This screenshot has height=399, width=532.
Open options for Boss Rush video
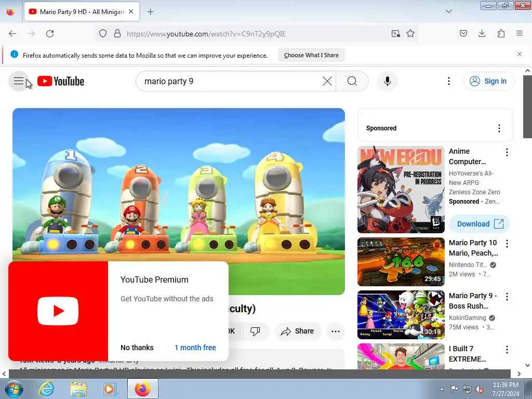507,297
